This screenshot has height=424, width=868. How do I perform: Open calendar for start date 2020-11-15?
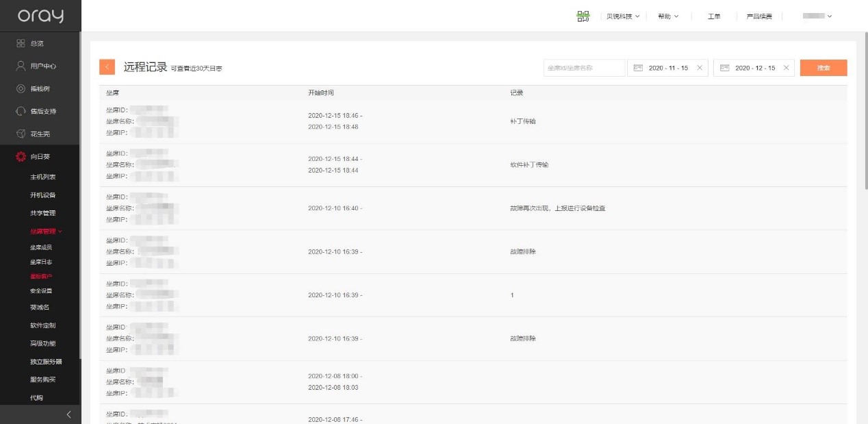[638, 68]
